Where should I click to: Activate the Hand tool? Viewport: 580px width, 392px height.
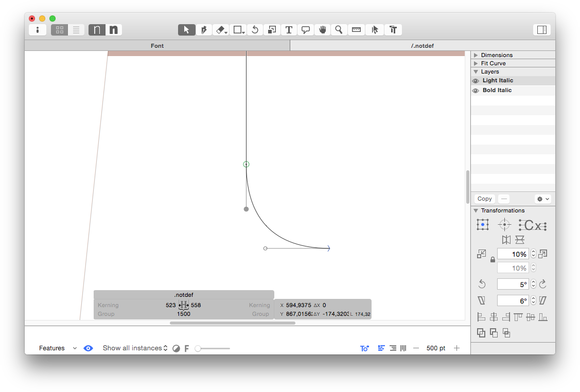[323, 30]
